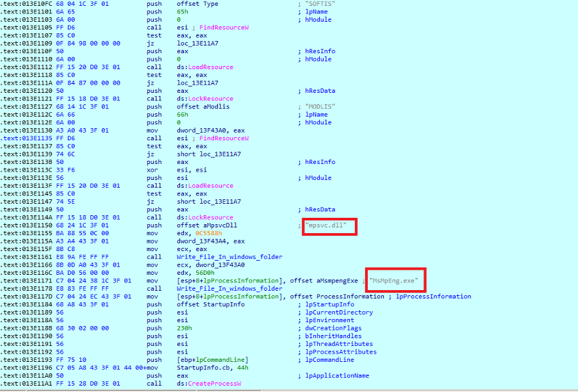The height and width of the screenshot is (392, 578).
Task: Select 'offset aModlis' operand
Action: click(203, 107)
